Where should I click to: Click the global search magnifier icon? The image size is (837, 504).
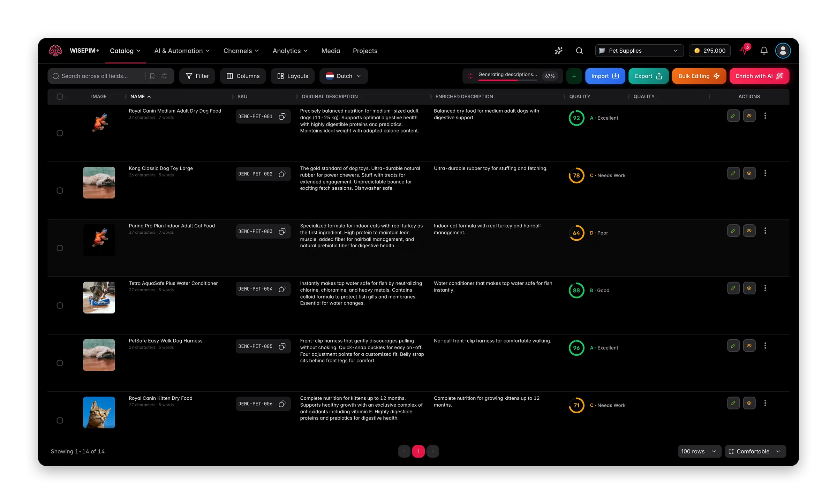tap(579, 51)
